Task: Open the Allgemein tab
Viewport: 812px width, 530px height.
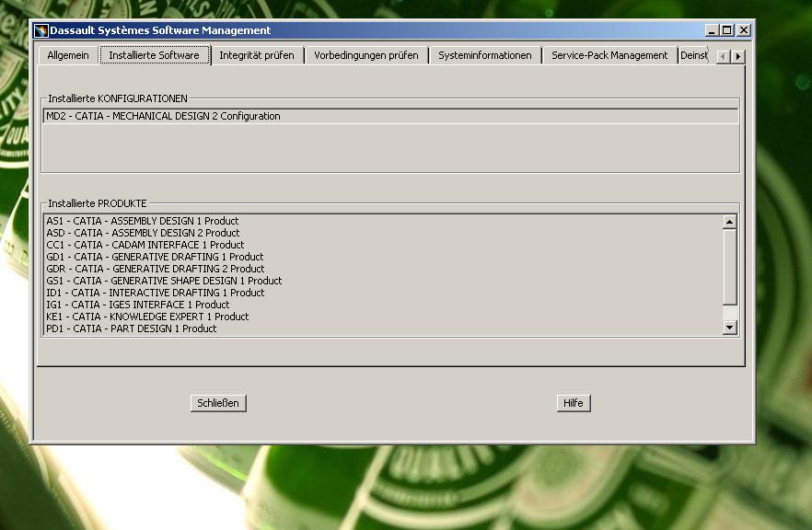Action: tap(68, 55)
